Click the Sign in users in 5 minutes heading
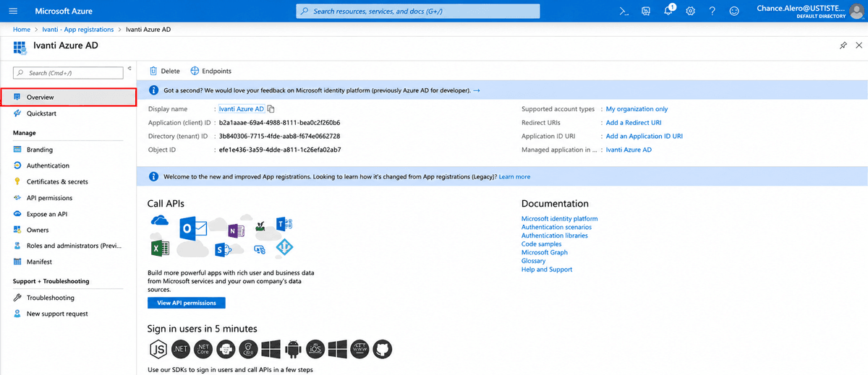The width and height of the screenshot is (868, 375). (x=203, y=328)
